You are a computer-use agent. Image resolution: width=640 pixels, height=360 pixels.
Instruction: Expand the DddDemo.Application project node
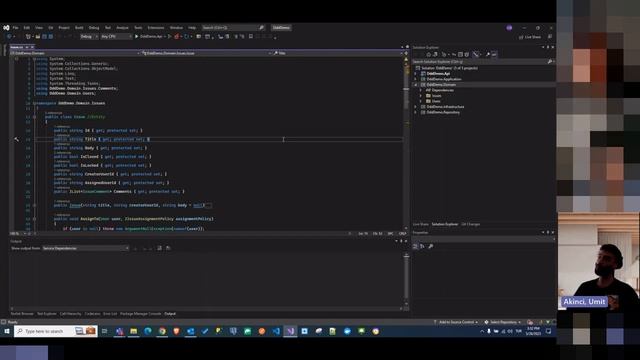point(416,79)
